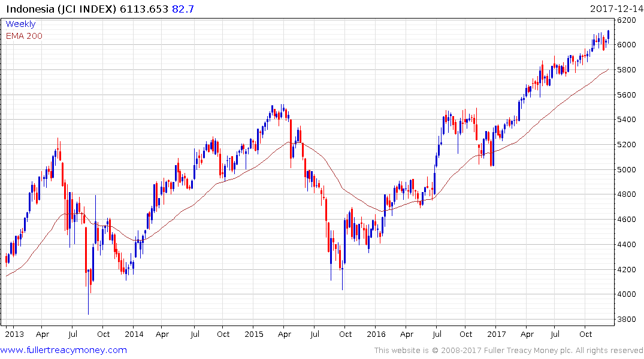The height and width of the screenshot is (359, 644).
Task: Select the 2017 x-axis label
Action: (497, 334)
